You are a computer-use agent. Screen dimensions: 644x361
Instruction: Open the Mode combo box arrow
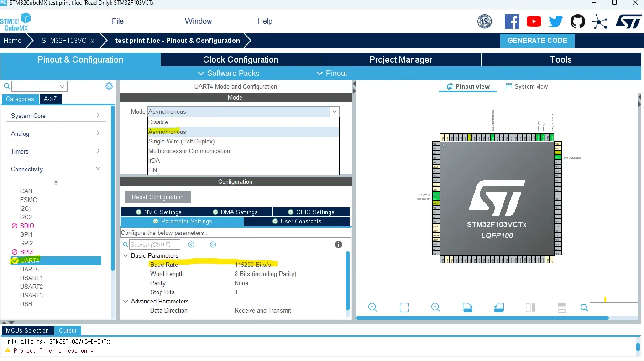(x=335, y=111)
